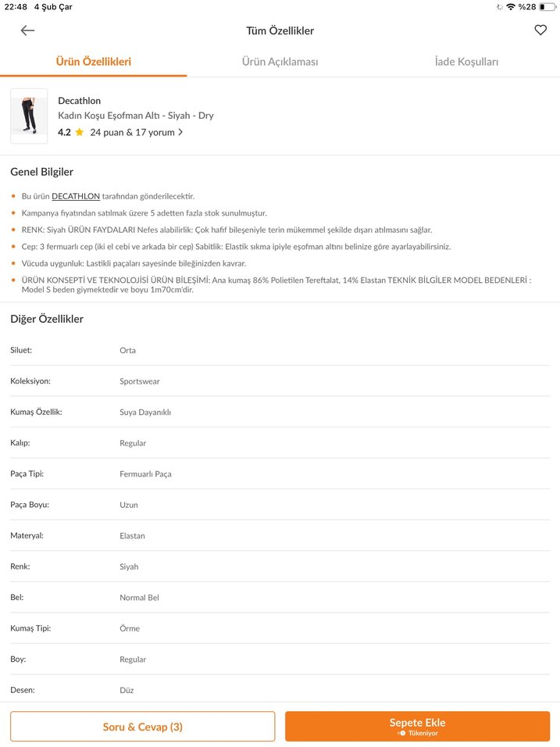Open 24 puan & 17 yorum reviews

click(x=132, y=133)
